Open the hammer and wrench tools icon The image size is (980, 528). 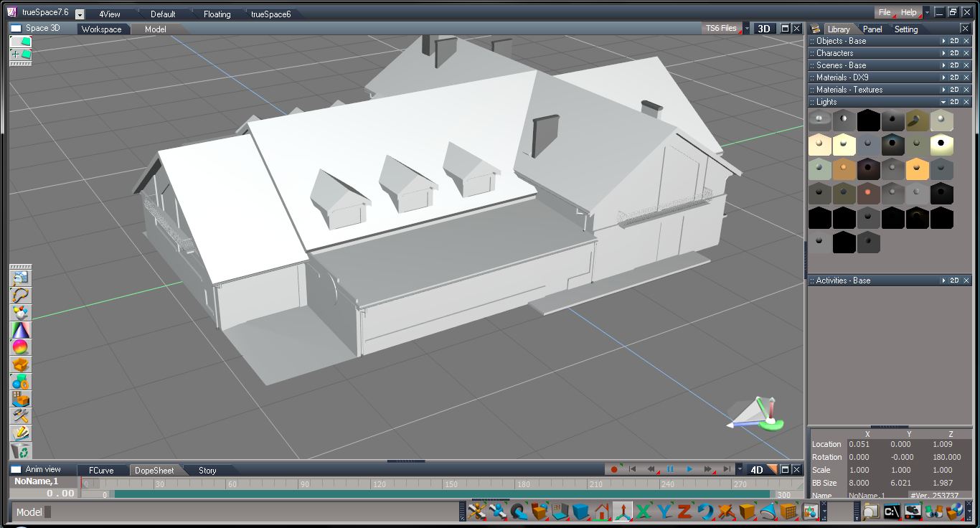coord(20,416)
